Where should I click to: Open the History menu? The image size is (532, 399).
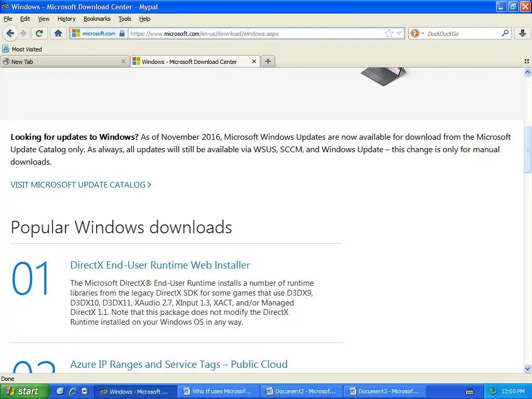click(x=66, y=19)
